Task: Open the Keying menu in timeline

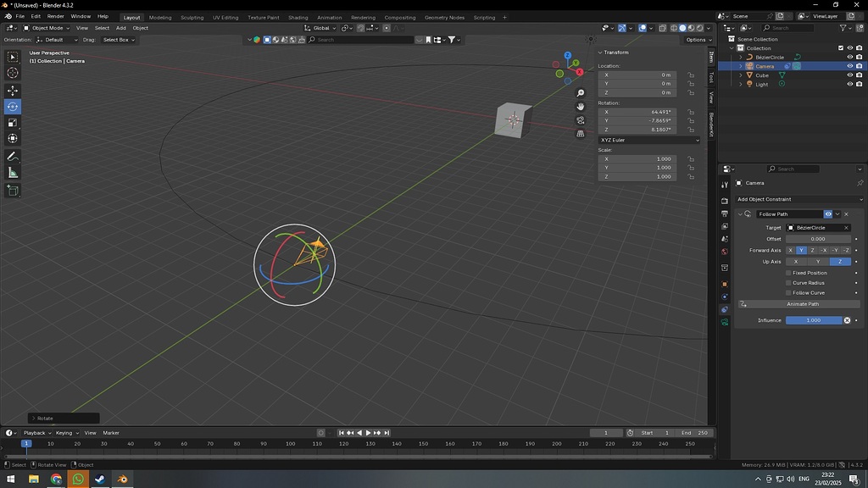Action: (66, 433)
